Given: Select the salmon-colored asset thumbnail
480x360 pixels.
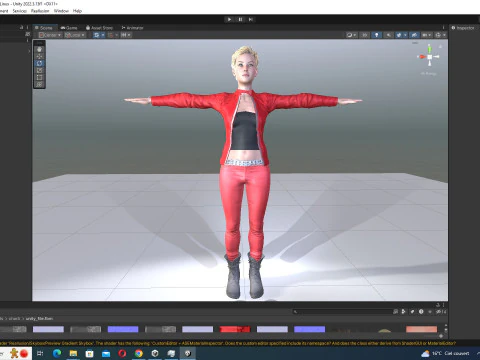Looking at the screenshot, I should (x=421, y=329).
